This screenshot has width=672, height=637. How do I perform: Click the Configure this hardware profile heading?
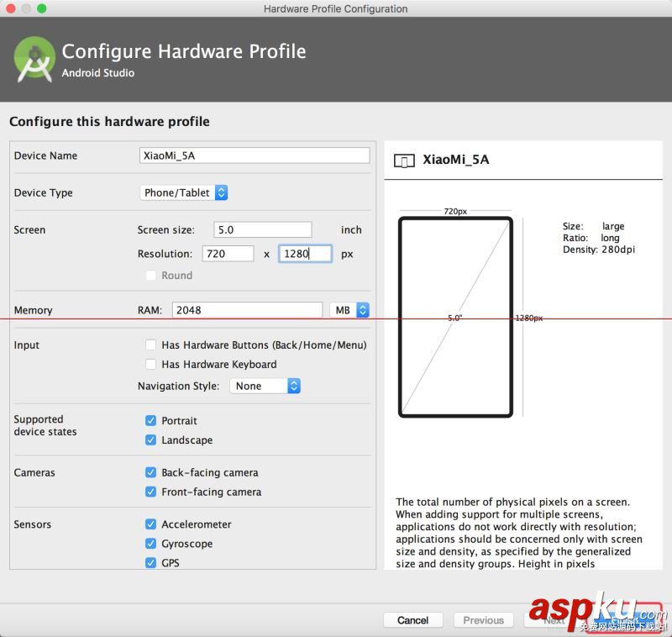pyautogui.click(x=110, y=122)
